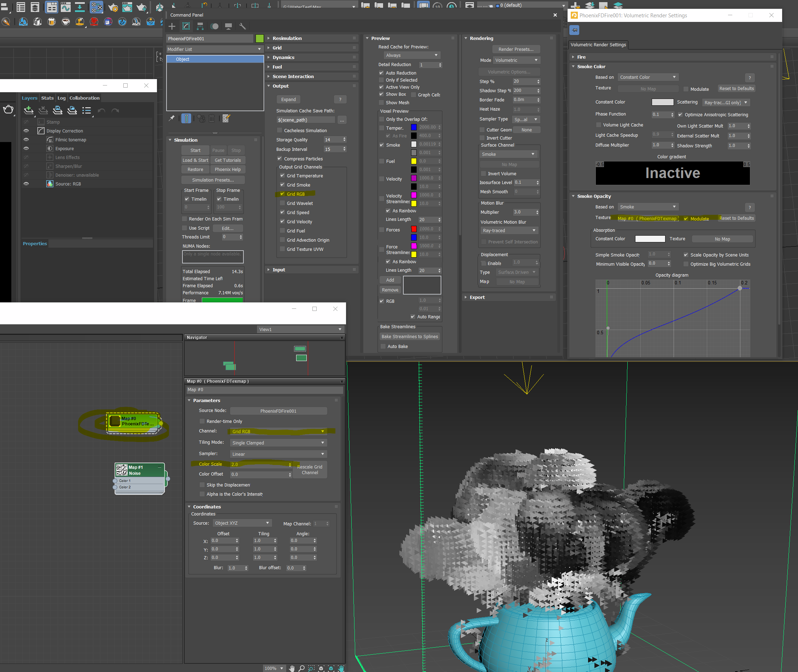Screen dimensions: 798x672
Task: Click green object color swatch beside PhoenixFDFire001
Action: [x=259, y=39]
